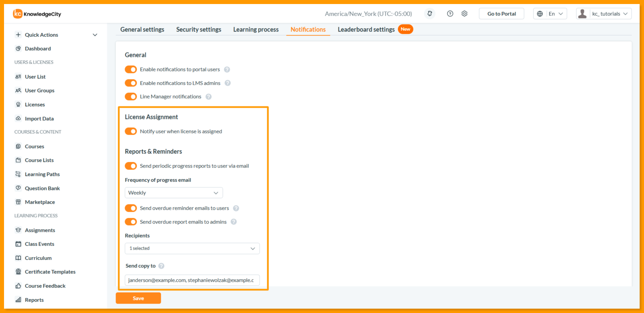
Task: Click the Courses icon in sidebar
Action: click(x=18, y=146)
